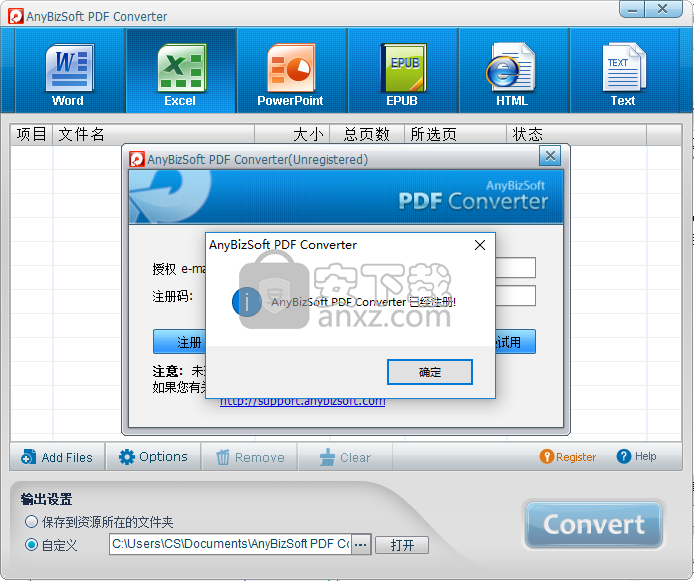Close the main PDF Converter window

click(x=663, y=9)
